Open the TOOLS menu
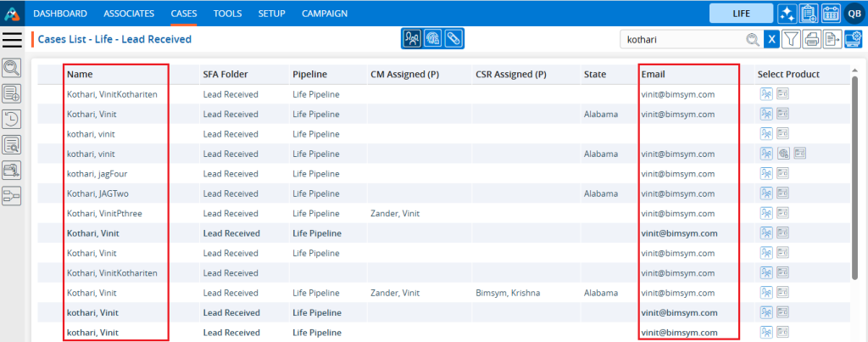 (x=227, y=14)
